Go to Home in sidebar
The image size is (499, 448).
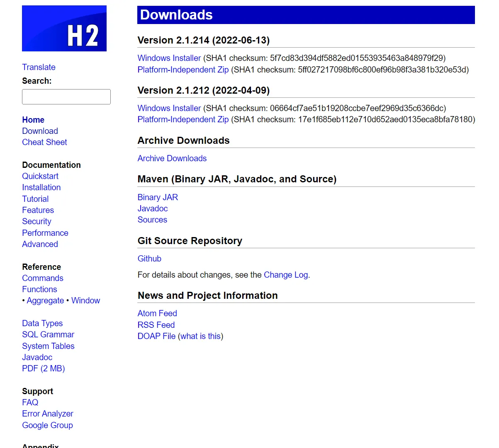33,120
